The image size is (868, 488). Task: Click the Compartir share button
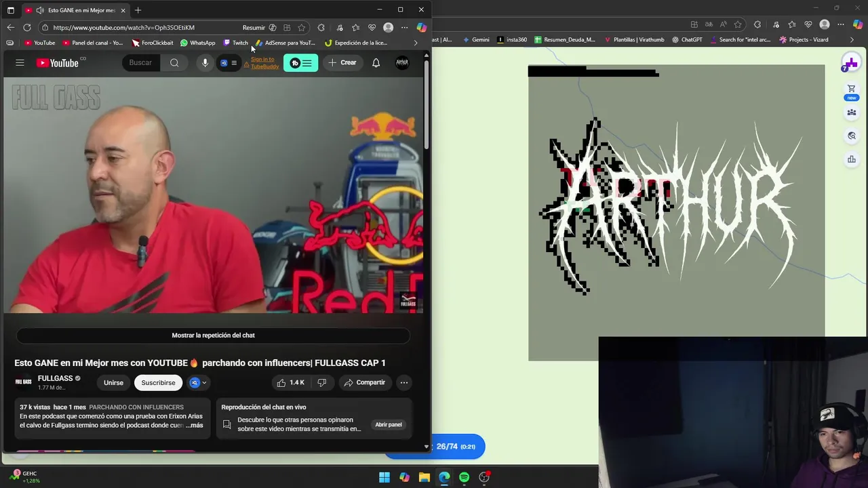point(364,382)
